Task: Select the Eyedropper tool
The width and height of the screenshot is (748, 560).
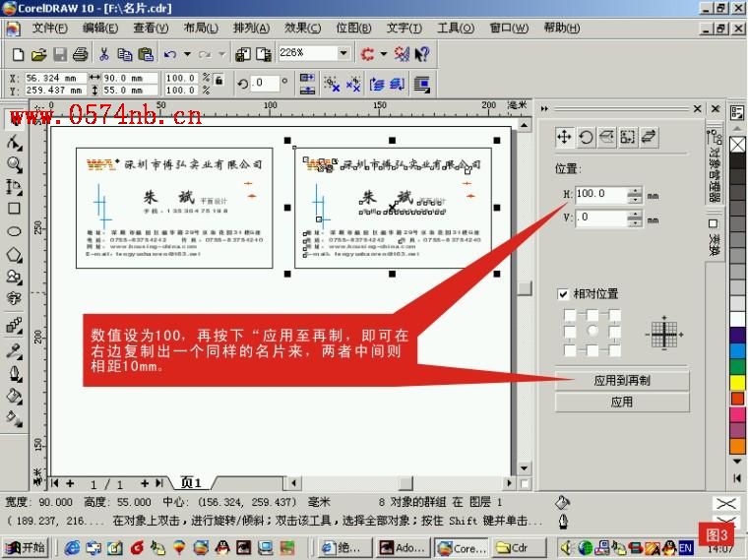Action: 14,350
